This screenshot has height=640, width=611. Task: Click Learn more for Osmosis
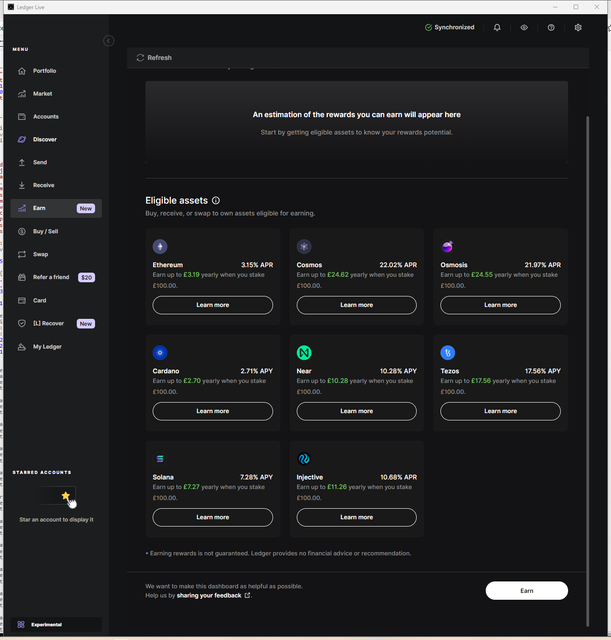tap(500, 305)
